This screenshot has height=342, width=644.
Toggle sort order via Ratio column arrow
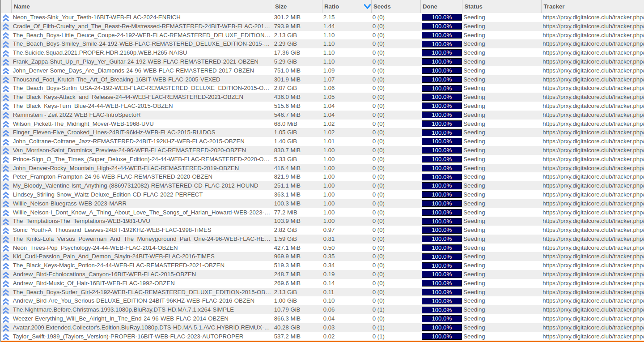click(x=367, y=7)
